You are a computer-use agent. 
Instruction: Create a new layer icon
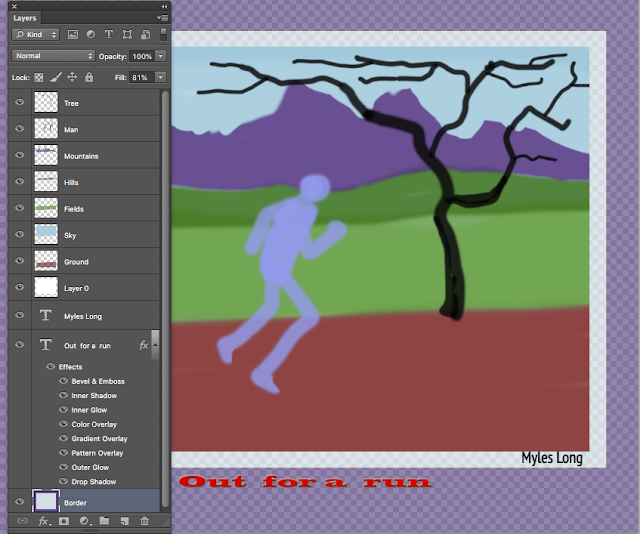pyautogui.click(x=124, y=521)
